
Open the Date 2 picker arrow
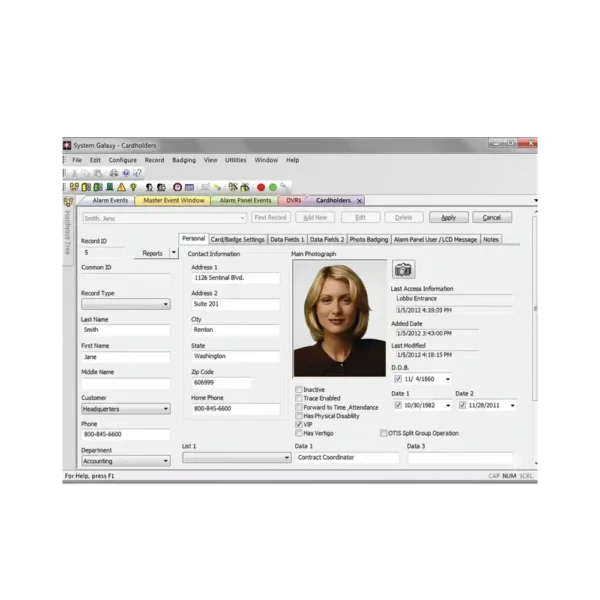[512, 405]
